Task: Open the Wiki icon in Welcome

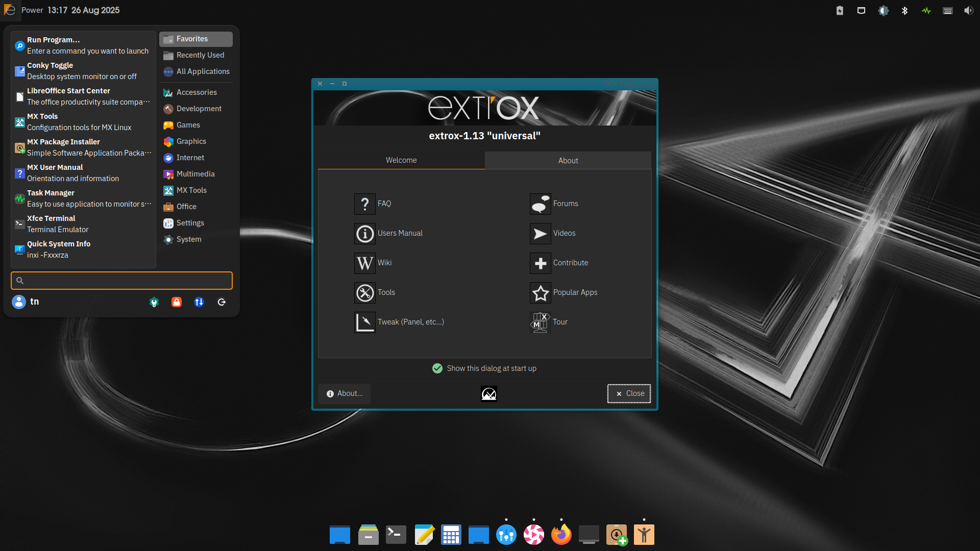Action: point(364,263)
